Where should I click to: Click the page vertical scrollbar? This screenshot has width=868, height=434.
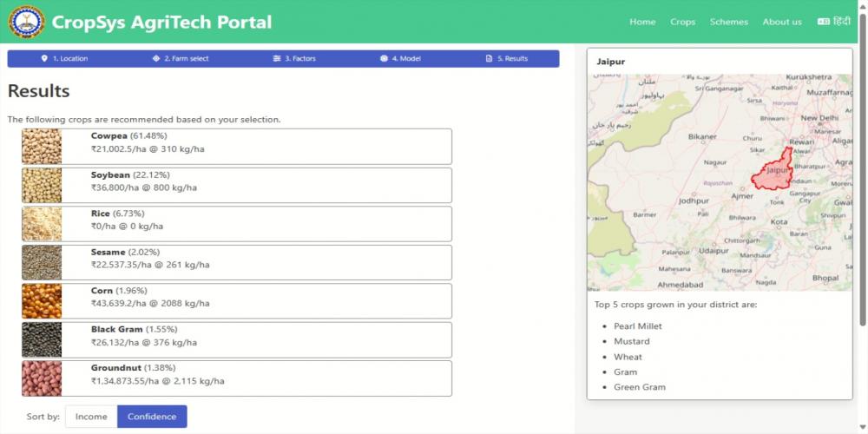862,174
